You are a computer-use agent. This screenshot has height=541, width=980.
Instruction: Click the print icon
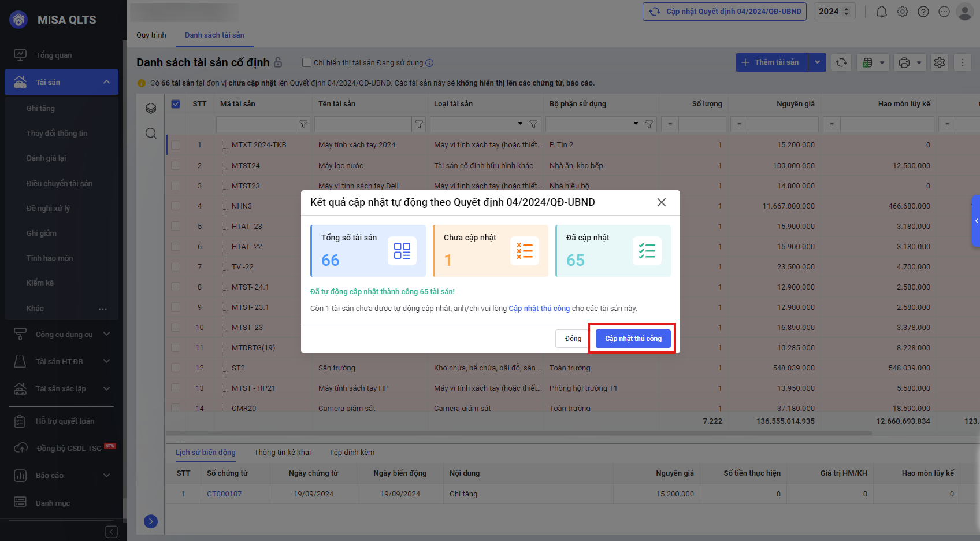[904, 62]
